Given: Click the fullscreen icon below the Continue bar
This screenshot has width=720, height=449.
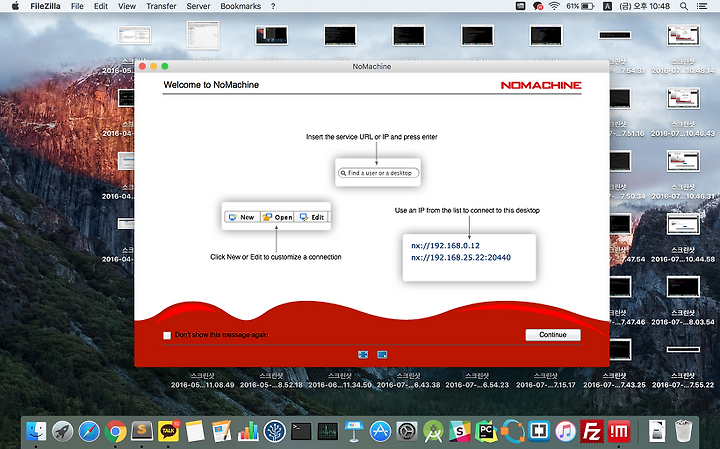Looking at the screenshot, I should (363, 354).
